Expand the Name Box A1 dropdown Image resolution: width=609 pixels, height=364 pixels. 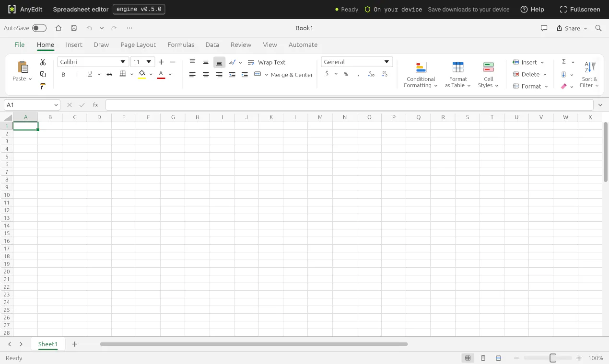(56, 105)
